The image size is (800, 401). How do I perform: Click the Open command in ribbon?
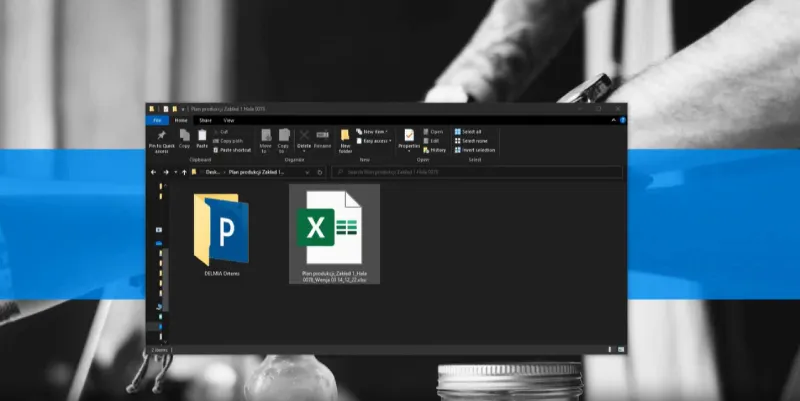pyautogui.click(x=433, y=132)
